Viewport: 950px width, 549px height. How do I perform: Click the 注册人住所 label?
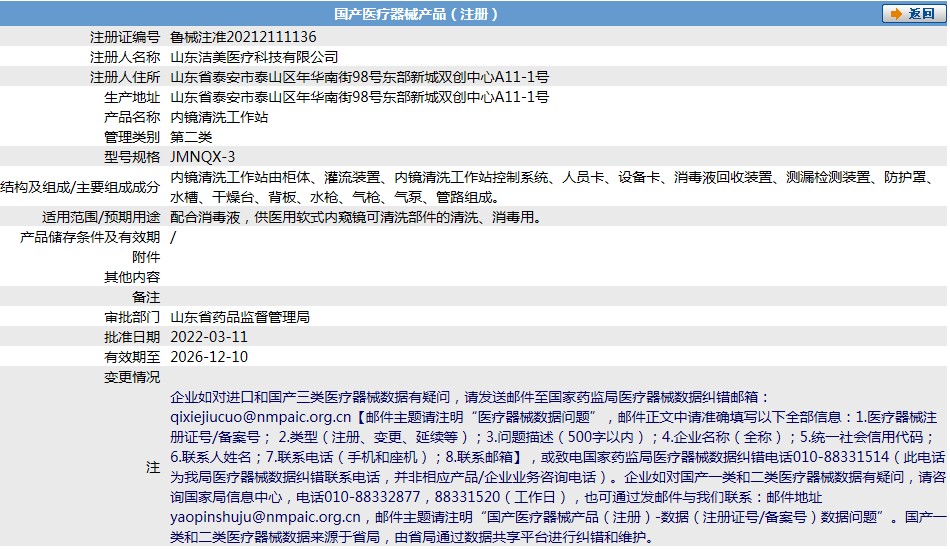pos(125,77)
